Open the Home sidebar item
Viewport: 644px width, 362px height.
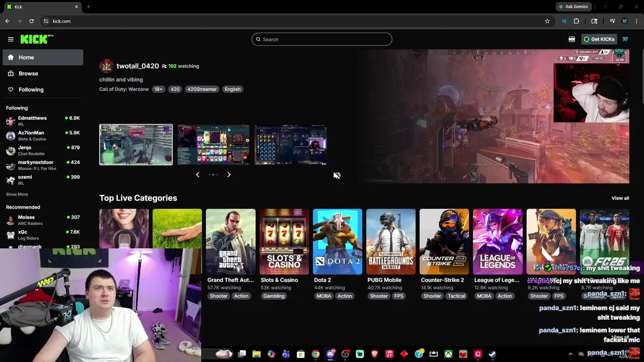pos(43,57)
